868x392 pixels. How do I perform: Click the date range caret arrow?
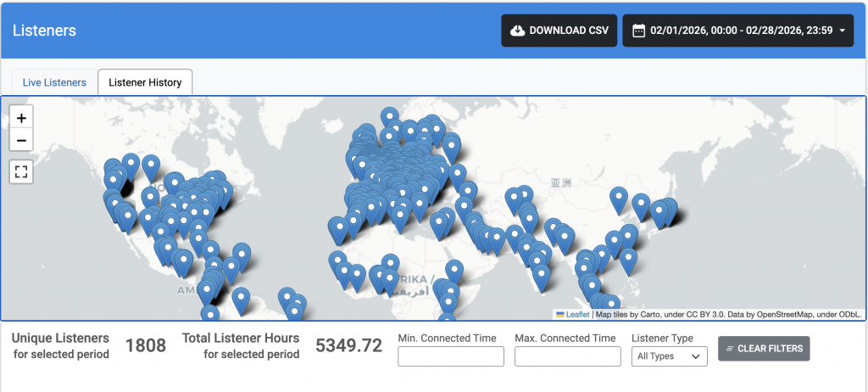(x=843, y=31)
